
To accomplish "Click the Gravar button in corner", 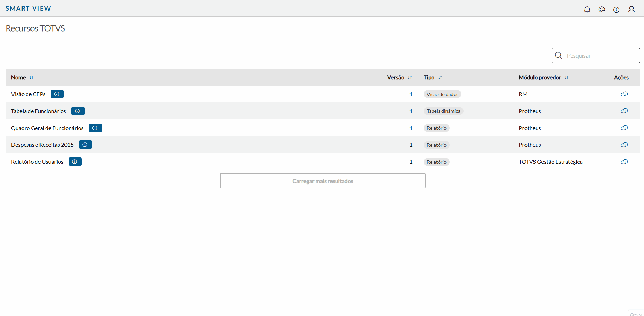I will click(x=636, y=314).
